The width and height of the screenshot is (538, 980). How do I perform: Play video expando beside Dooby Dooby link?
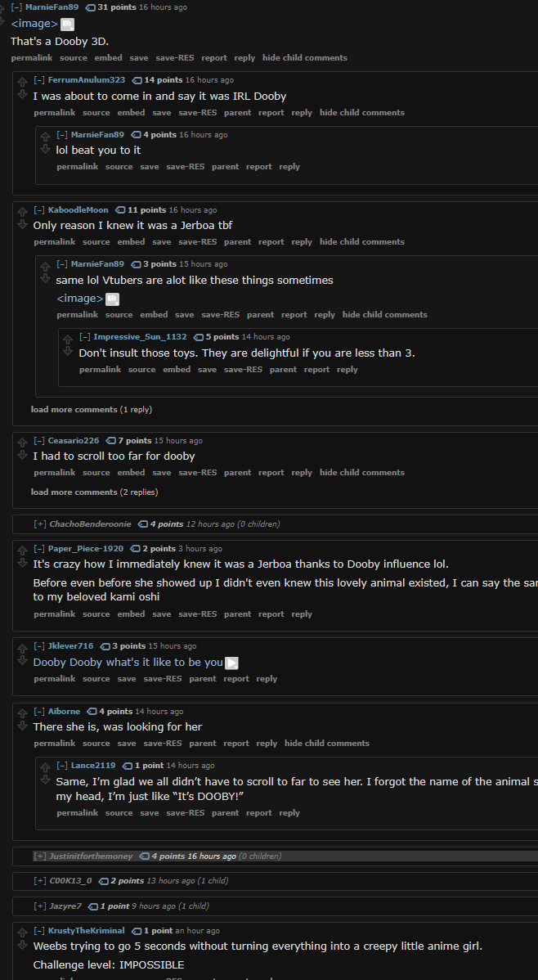232,663
